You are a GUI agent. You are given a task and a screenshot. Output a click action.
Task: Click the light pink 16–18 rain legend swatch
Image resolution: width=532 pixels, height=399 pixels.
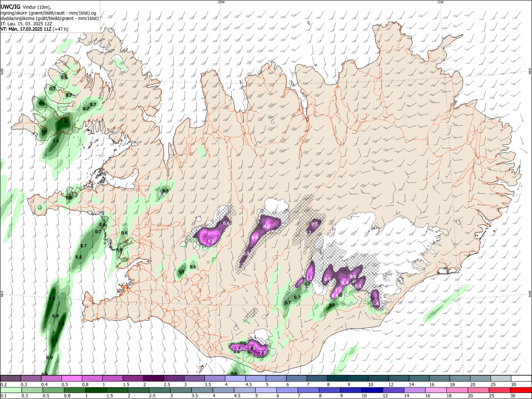436,390
